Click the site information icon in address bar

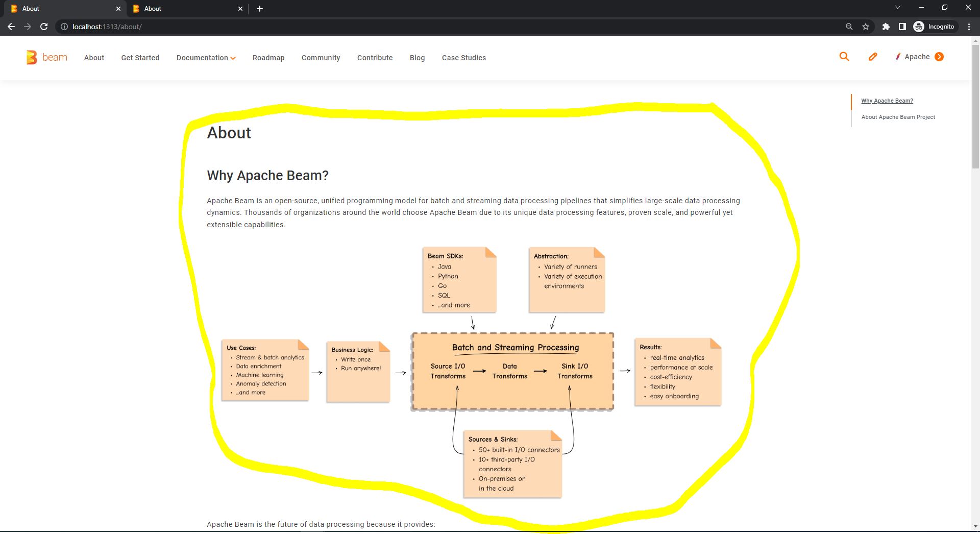coord(64,27)
